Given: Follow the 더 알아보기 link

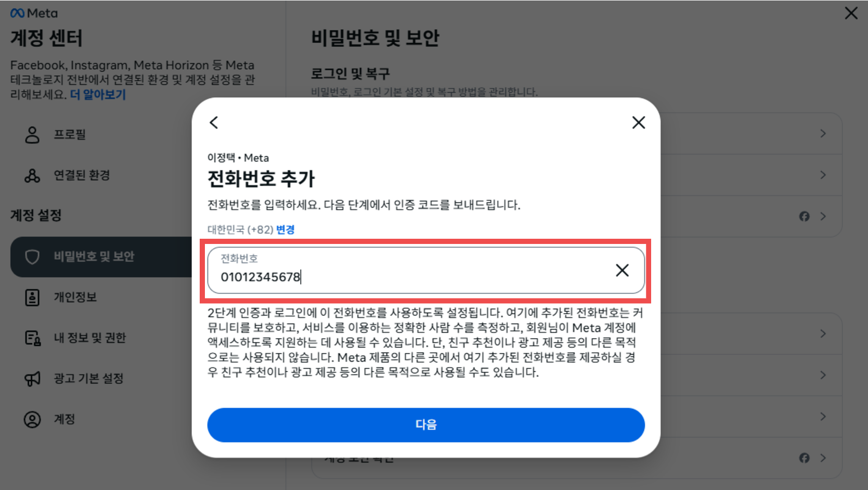Looking at the screenshot, I should (x=98, y=94).
